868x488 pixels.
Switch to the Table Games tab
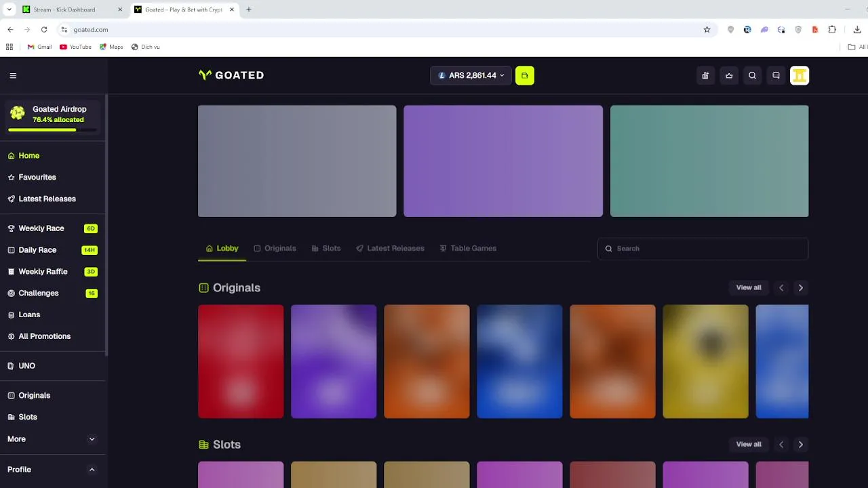(468, 248)
